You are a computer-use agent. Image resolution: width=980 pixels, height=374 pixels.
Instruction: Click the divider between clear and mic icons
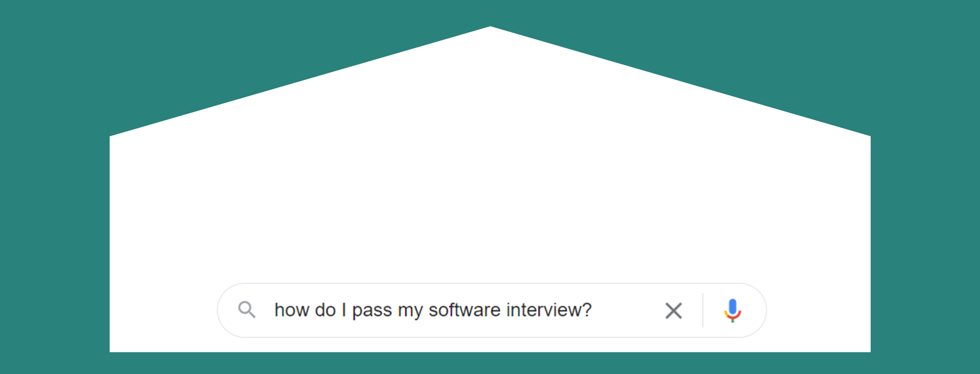pyautogui.click(x=703, y=310)
